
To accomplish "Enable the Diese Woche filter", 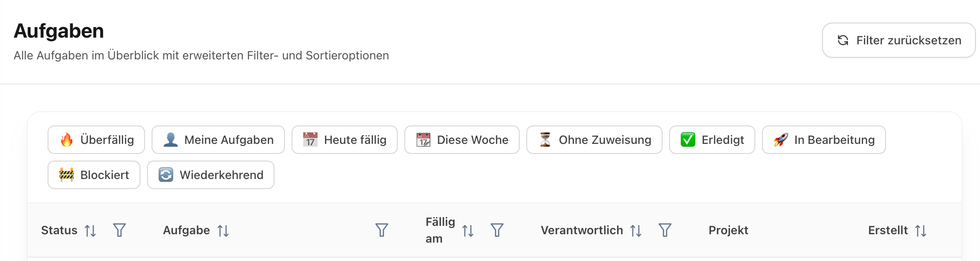I will coord(462,140).
